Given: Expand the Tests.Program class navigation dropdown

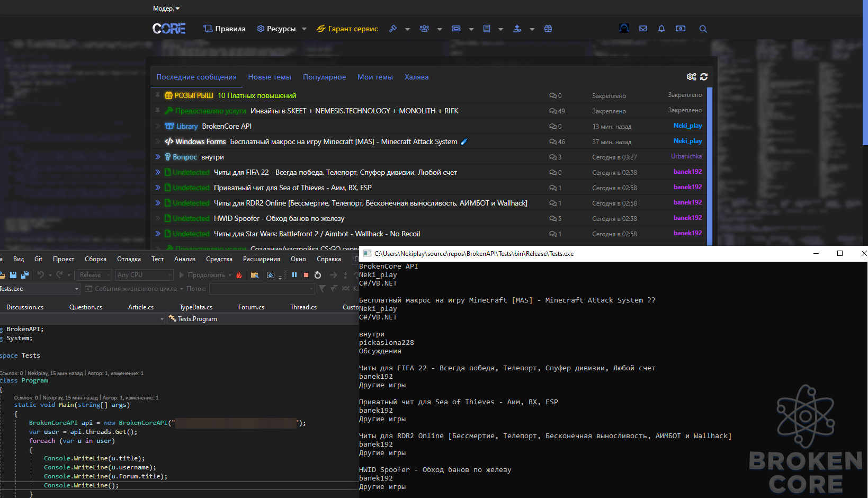Looking at the screenshot, I should (x=263, y=319).
